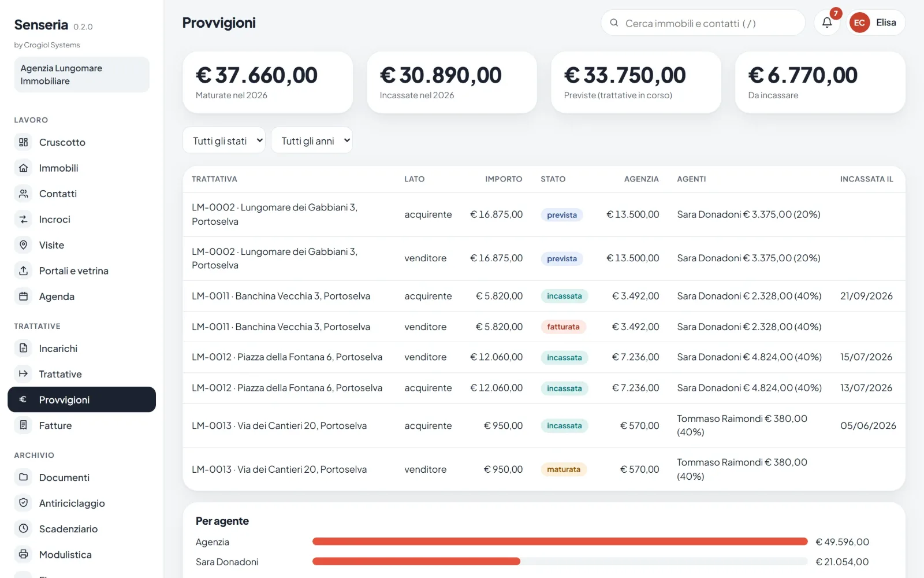
Task: Click the Modulistica printer icon
Action: click(23, 554)
